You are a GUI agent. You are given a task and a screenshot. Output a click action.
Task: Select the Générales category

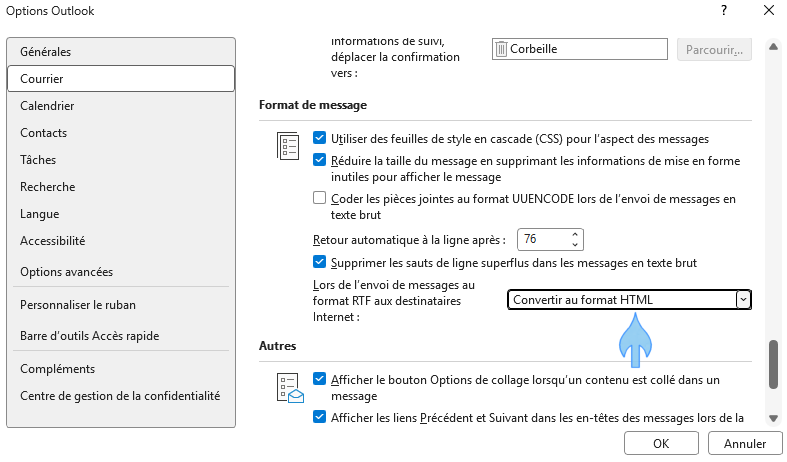coord(121,52)
